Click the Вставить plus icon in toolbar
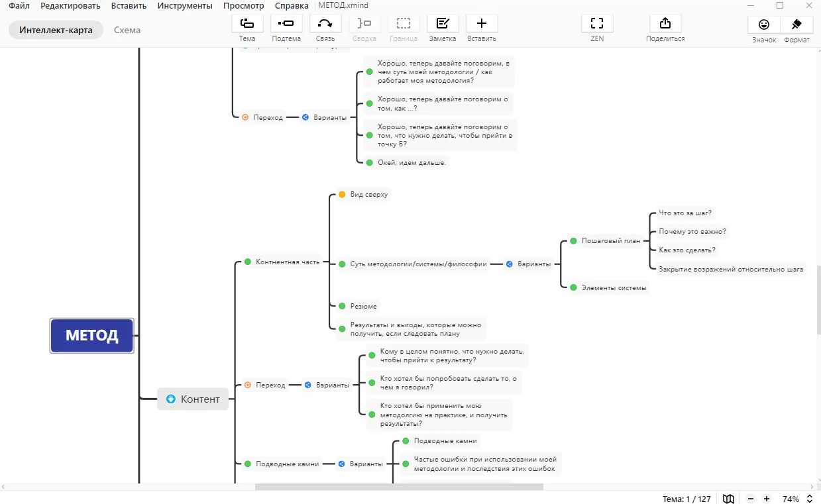821x504 pixels. click(482, 24)
